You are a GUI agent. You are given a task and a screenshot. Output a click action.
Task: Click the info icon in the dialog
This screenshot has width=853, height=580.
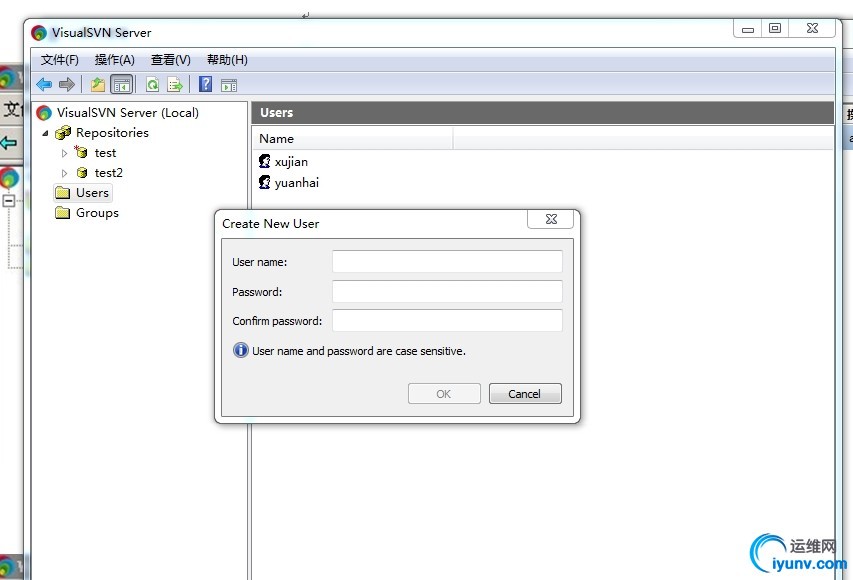[x=240, y=350]
